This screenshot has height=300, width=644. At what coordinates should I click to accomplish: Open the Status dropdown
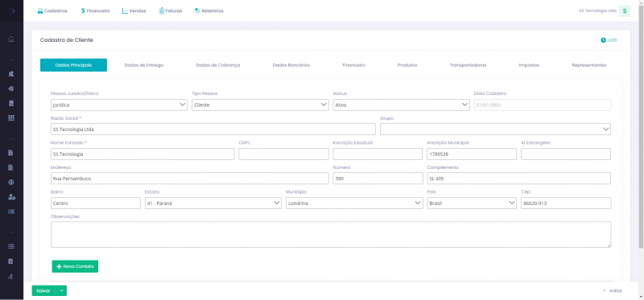pyautogui.click(x=401, y=105)
